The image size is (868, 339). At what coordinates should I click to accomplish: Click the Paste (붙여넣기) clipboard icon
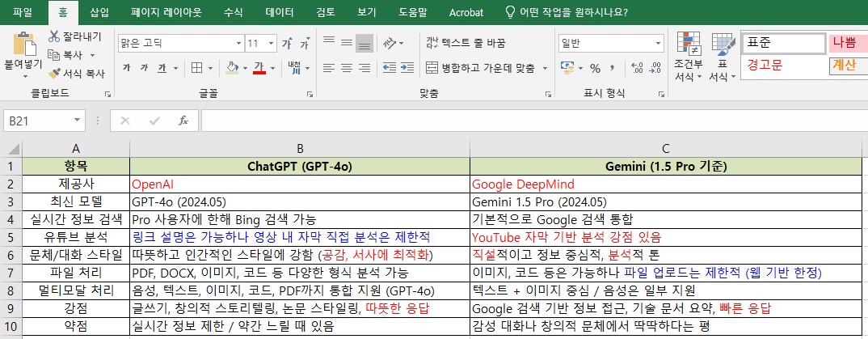[23, 43]
